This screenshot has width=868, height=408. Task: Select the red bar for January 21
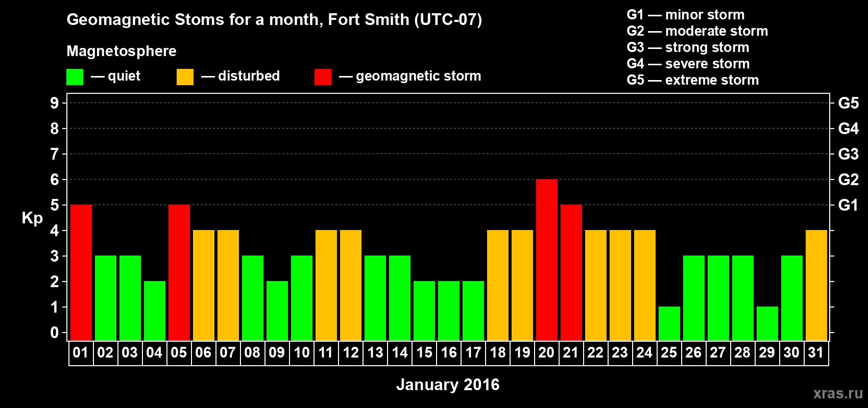571,273
